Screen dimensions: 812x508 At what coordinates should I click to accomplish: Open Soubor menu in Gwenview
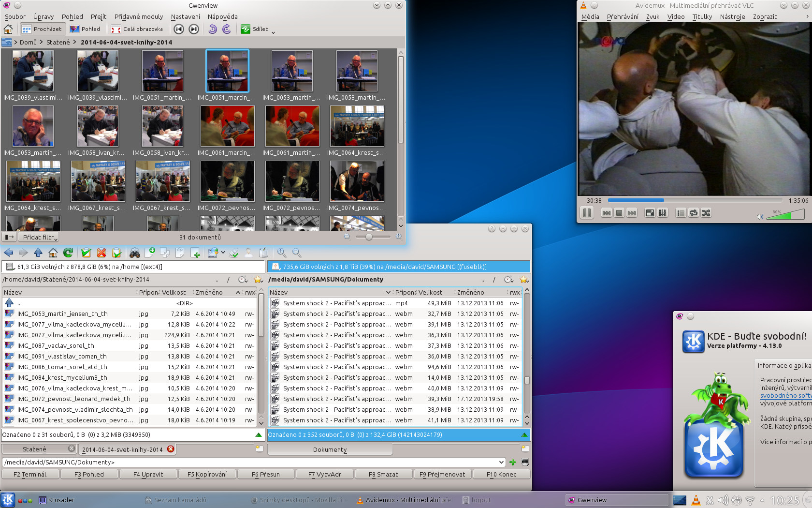15,16
